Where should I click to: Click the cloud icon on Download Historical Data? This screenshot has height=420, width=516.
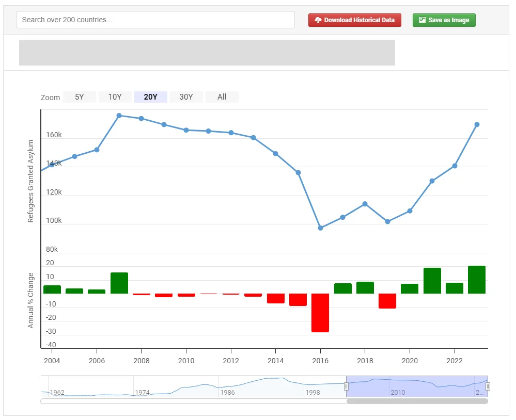tap(318, 20)
